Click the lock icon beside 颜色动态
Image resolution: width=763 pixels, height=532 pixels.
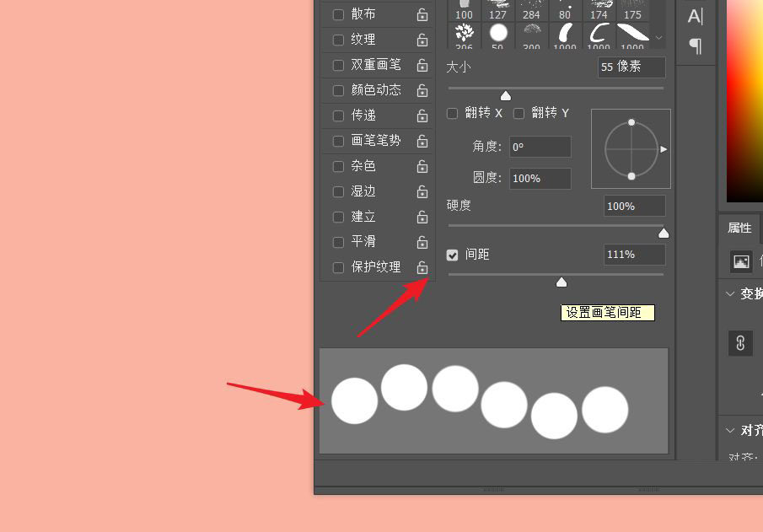[x=422, y=90]
